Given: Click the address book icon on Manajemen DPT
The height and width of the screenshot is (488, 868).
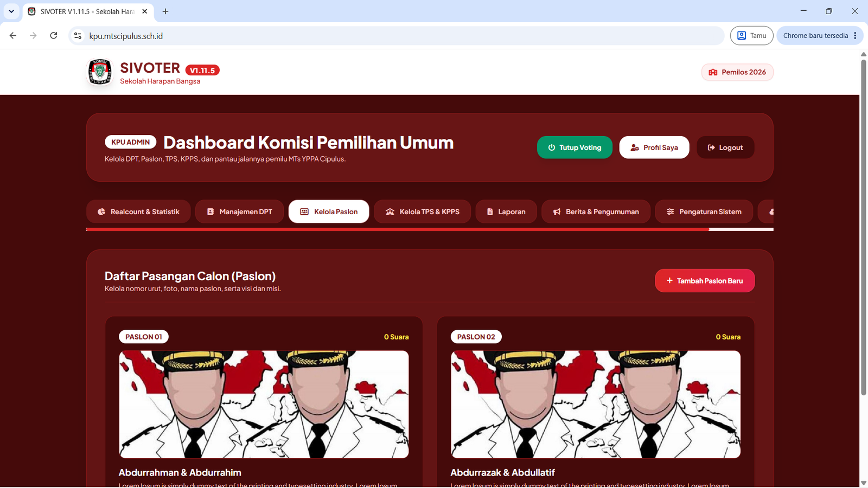Looking at the screenshot, I should [x=210, y=211].
